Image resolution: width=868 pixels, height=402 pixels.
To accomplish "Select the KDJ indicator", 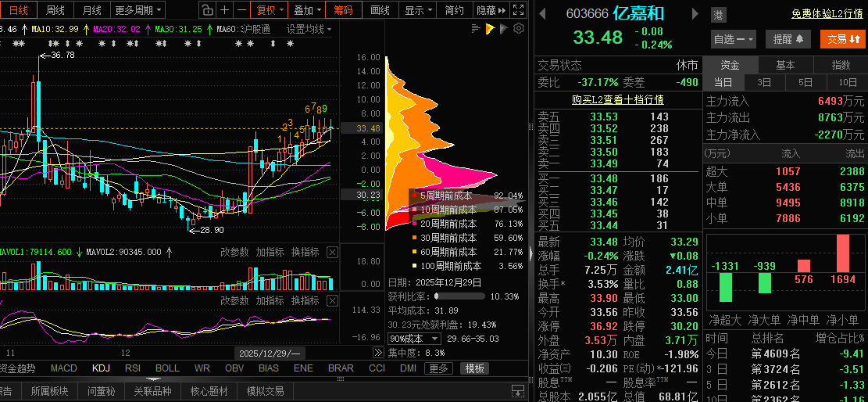I will point(102,368).
